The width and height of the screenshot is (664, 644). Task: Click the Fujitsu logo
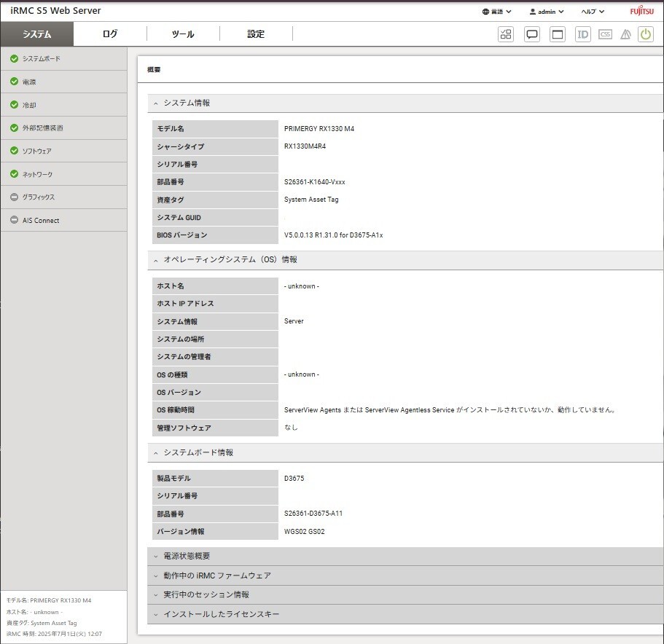click(x=641, y=11)
